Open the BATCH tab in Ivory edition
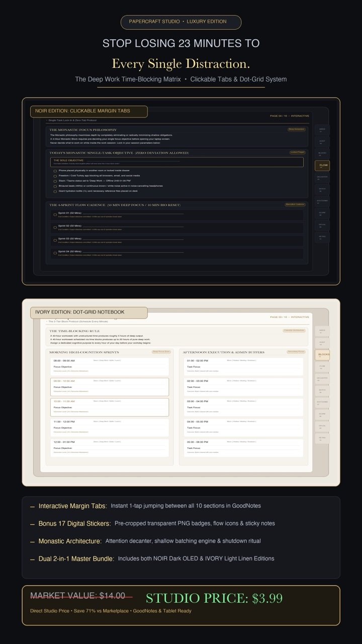 (x=322, y=390)
